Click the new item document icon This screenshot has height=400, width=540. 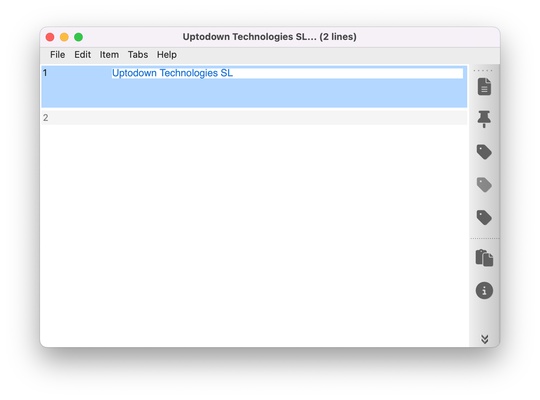[x=484, y=86]
